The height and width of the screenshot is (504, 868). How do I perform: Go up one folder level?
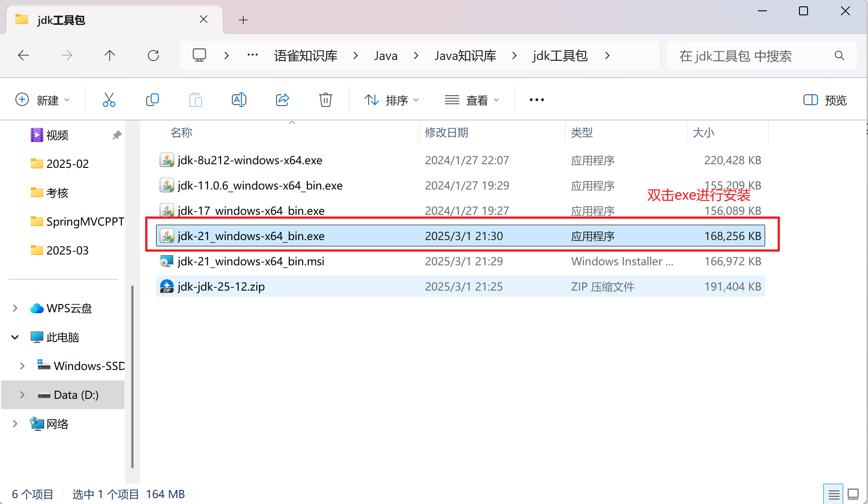pos(110,55)
